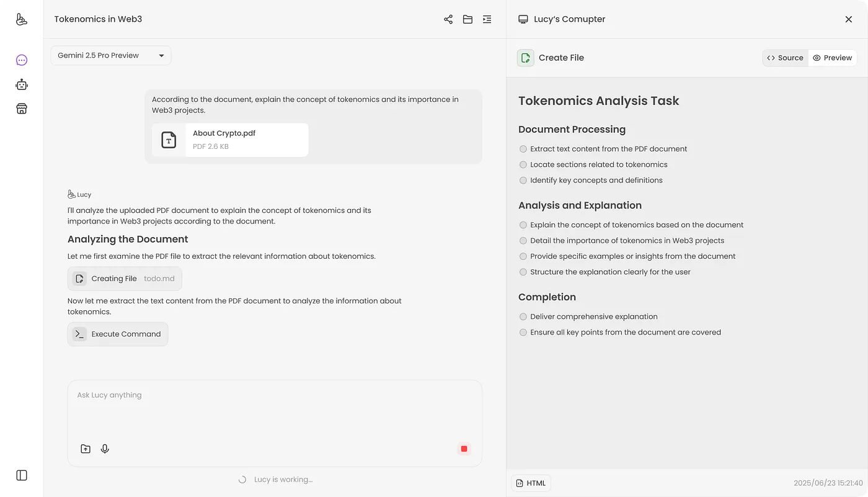Click the 'Completion' section heading
The image size is (868, 497).
pos(547,297)
